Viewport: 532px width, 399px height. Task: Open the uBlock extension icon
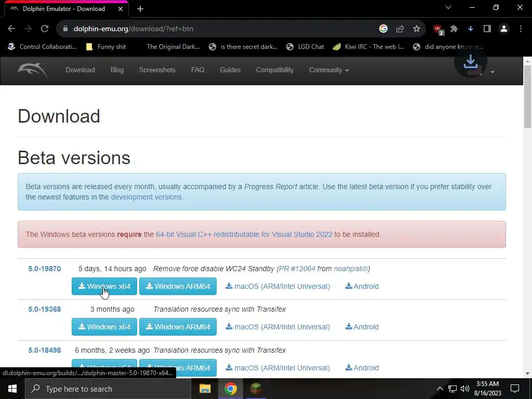tap(438, 30)
